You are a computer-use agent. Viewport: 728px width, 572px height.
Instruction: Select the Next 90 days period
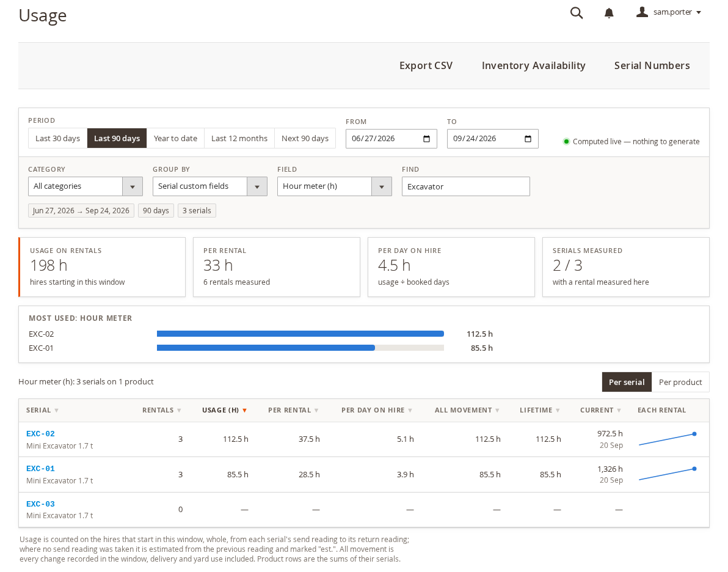[305, 139]
